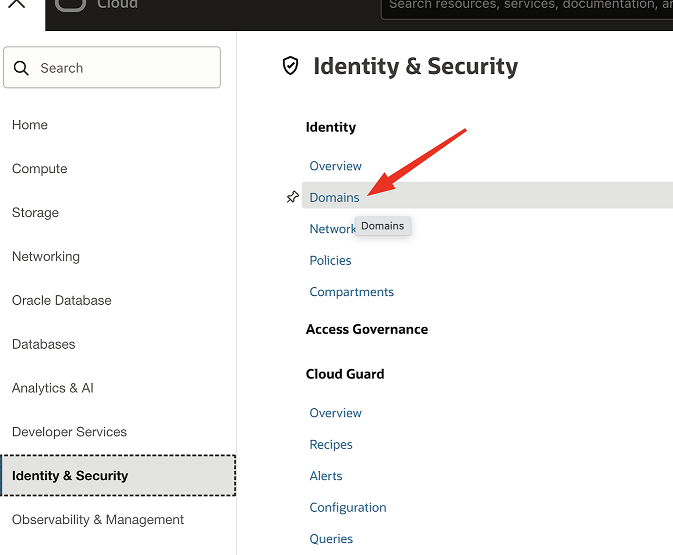Select Compute in the navigation menu
This screenshot has height=555, width=673.
(x=40, y=169)
